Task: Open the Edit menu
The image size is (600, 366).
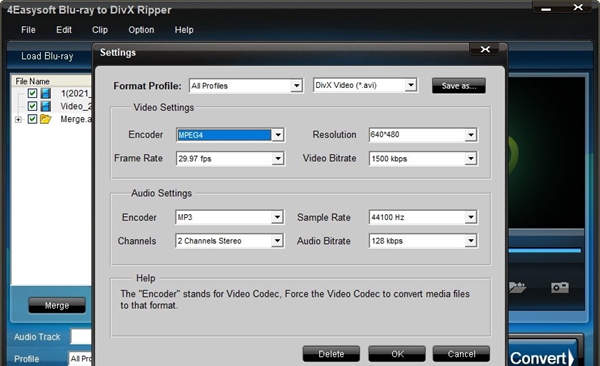Action: (x=64, y=30)
